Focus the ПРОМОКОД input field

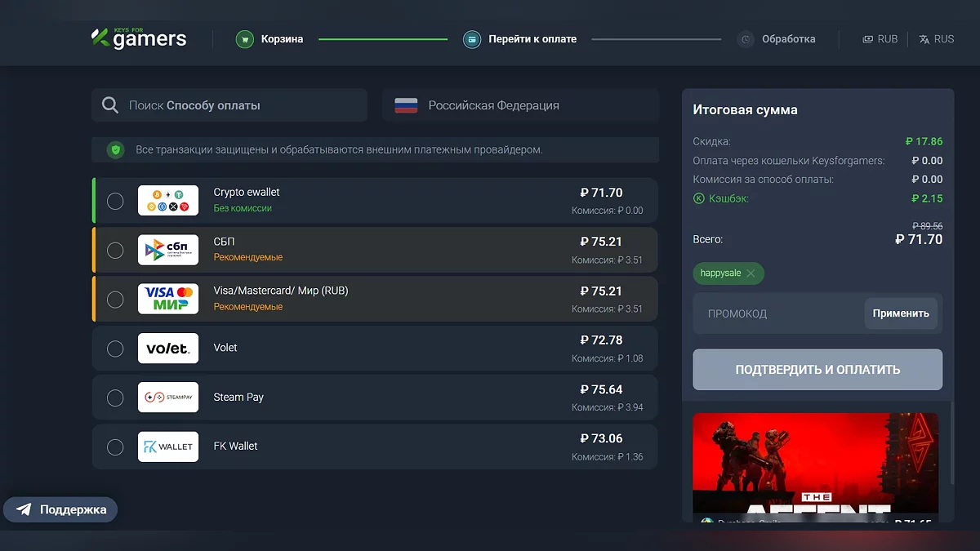[777, 313]
